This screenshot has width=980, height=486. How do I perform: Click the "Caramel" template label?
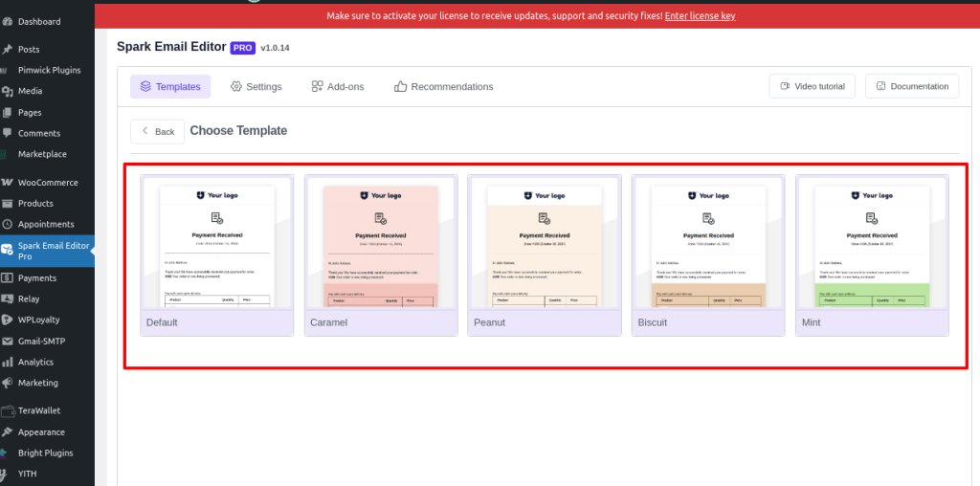coord(329,322)
